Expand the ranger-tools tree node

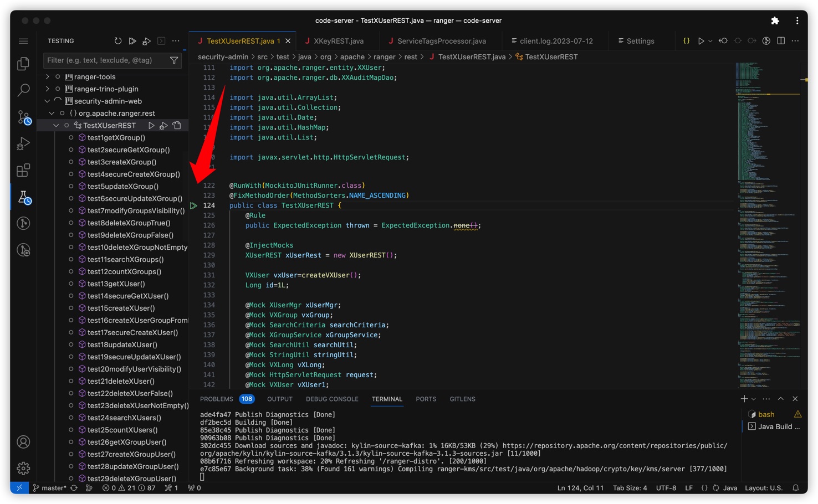click(48, 77)
